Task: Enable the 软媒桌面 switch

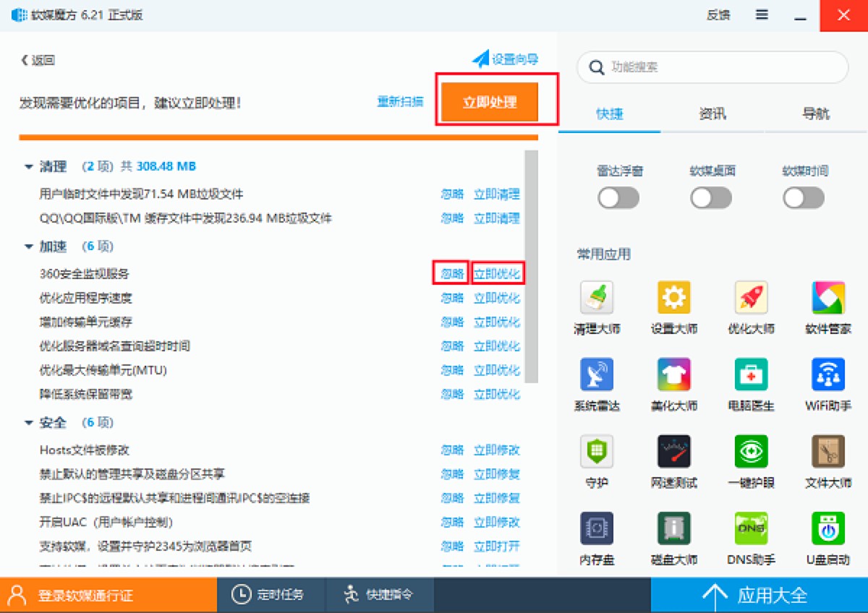Action: (x=711, y=198)
